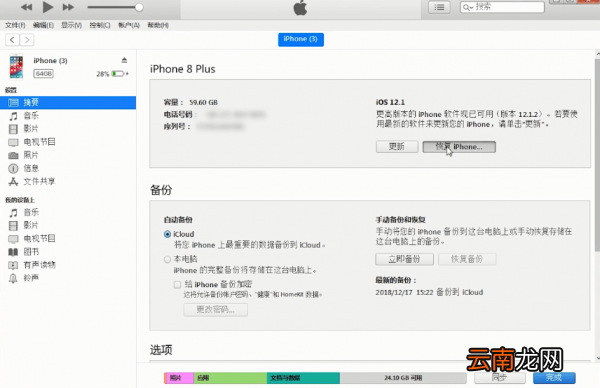600x388 pixels.
Task: Click the blue 完成 button
Action: click(554, 378)
